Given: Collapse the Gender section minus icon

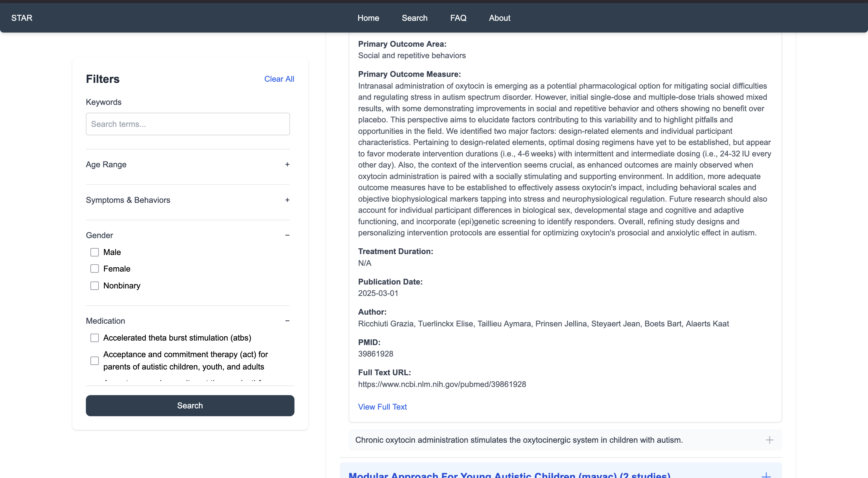Looking at the screenshot, I should [287, 235].
